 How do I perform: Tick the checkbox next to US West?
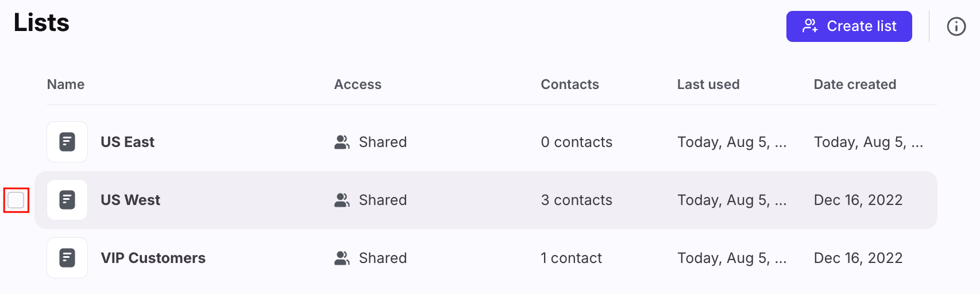16,200
